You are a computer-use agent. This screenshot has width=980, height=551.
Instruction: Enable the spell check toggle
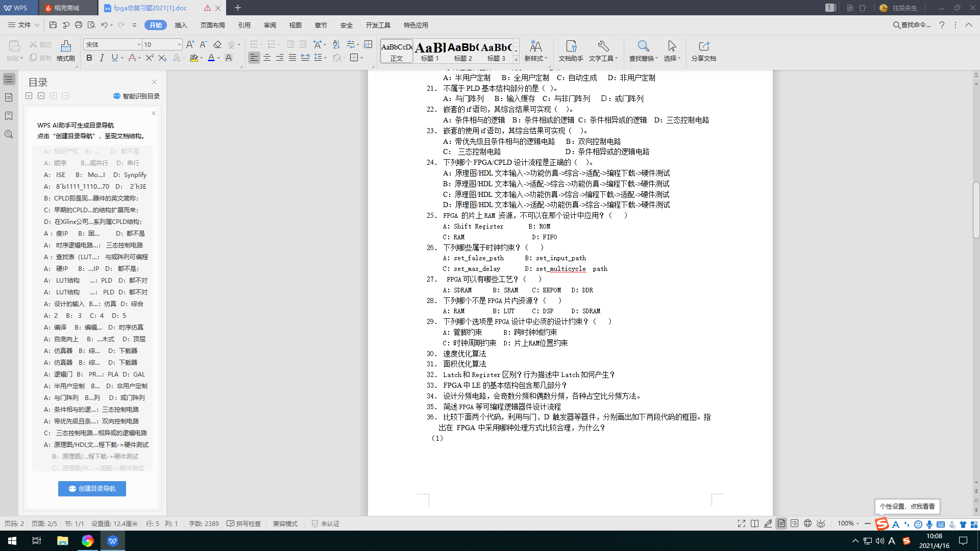(x=246, y=523)
